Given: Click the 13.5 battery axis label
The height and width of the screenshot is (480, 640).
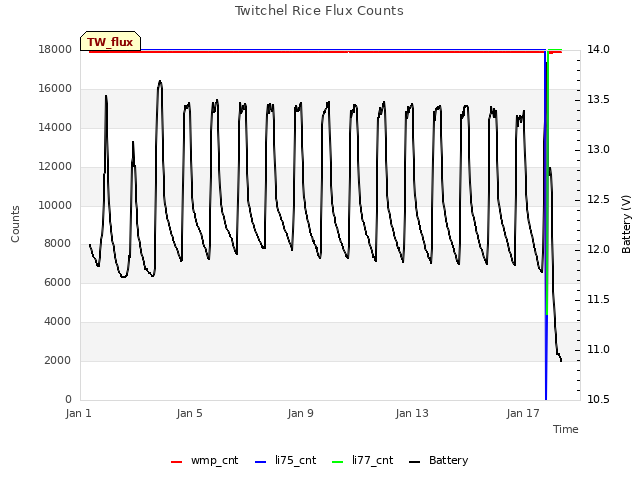Looking at the screenshot, I should tap(598, 100).
